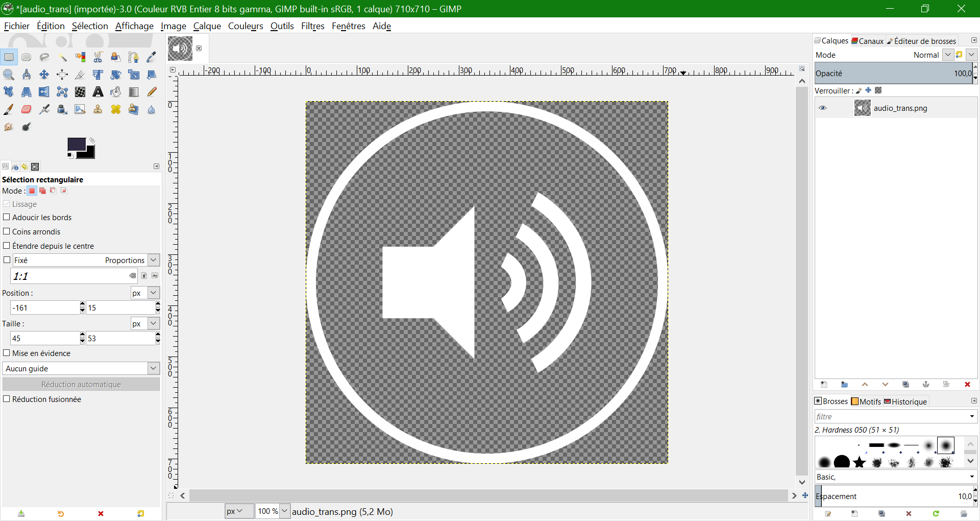Screen dimensions: 980x521
Task: Click the foreground color swatch
Action: (76, 145)
